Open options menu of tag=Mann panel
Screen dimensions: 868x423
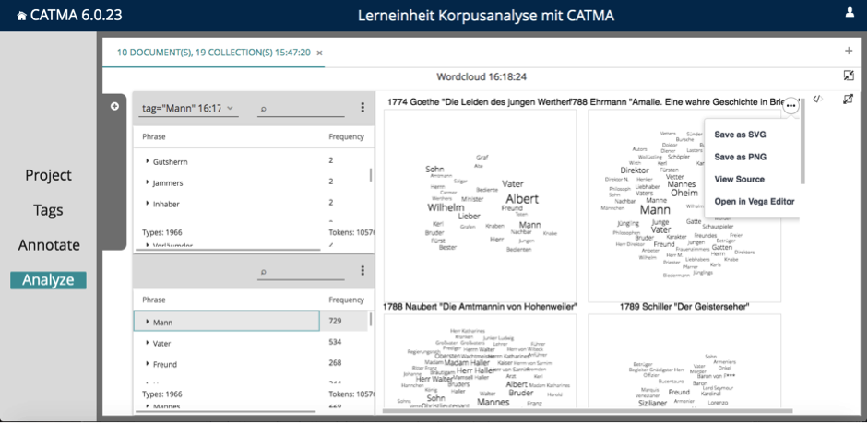tap(363, 107)
